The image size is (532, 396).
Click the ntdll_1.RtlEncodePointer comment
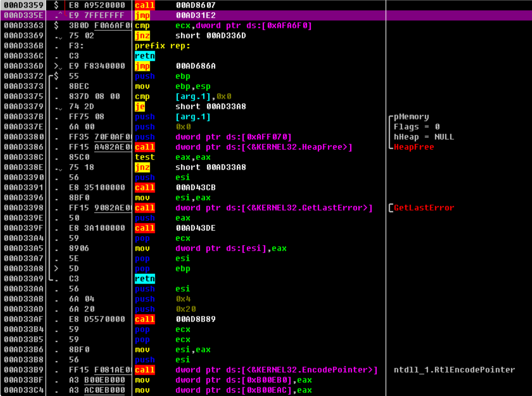coord(454,370)
